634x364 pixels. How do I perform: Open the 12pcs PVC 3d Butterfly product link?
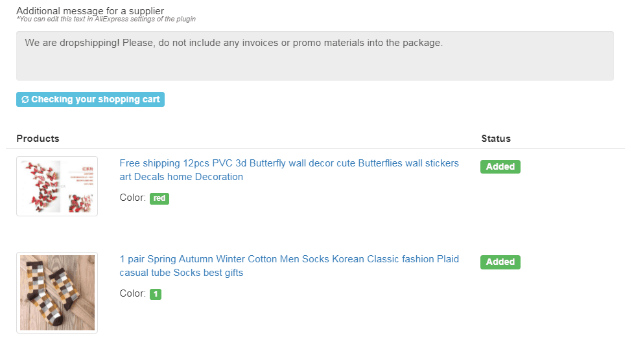289,170
